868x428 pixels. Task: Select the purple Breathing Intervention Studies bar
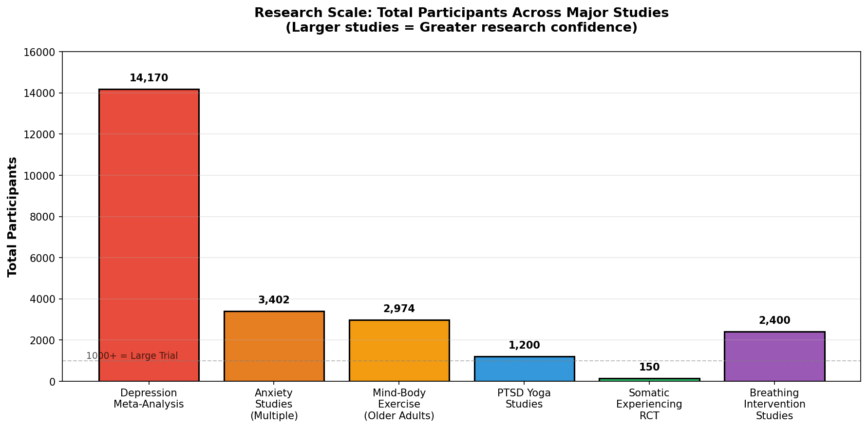coord(774,356)
